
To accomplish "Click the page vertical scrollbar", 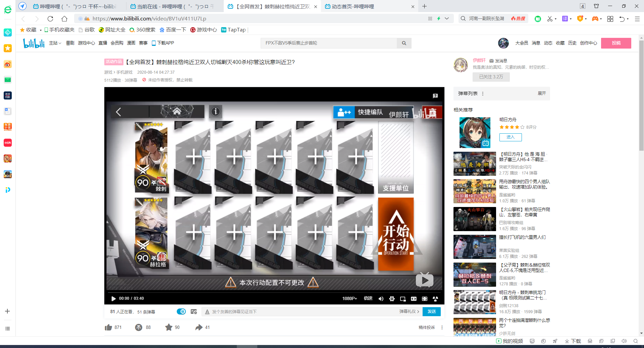I will coord(641,95).
